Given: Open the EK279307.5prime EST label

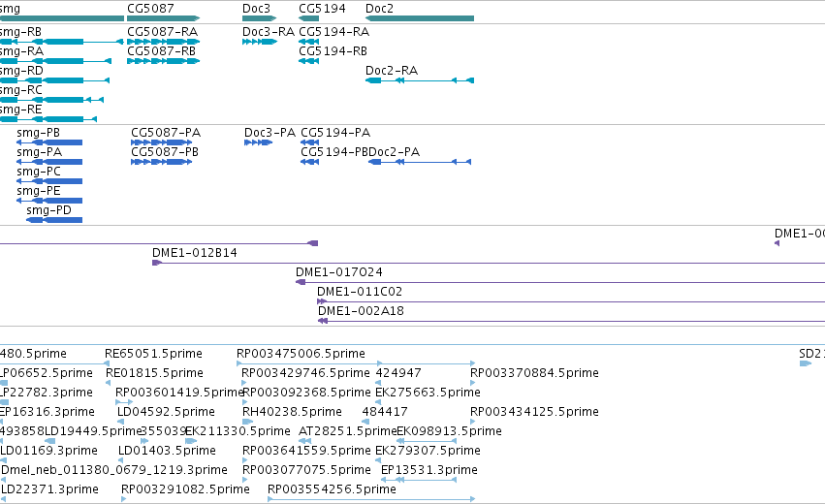Looking at the screenshot, I should tap(428, 451).
